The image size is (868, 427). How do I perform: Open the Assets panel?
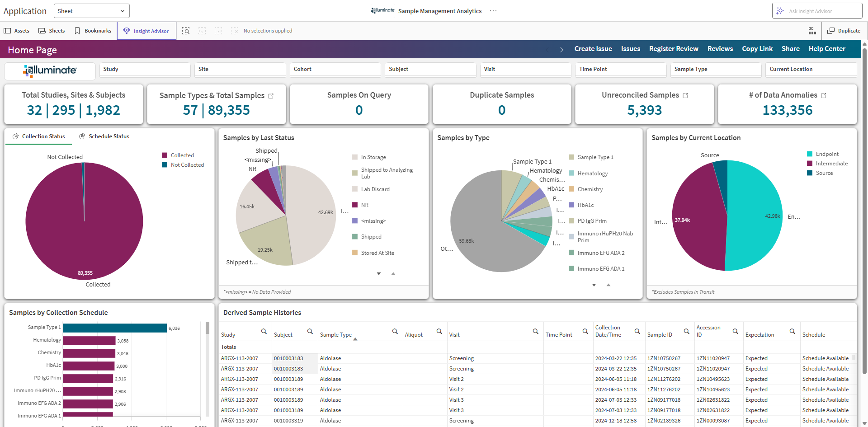17,31
